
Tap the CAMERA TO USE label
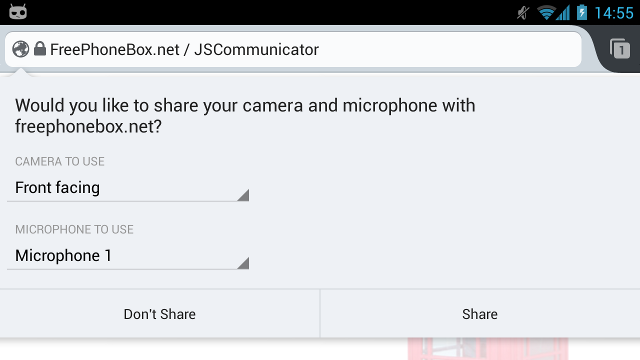point(60,162)
